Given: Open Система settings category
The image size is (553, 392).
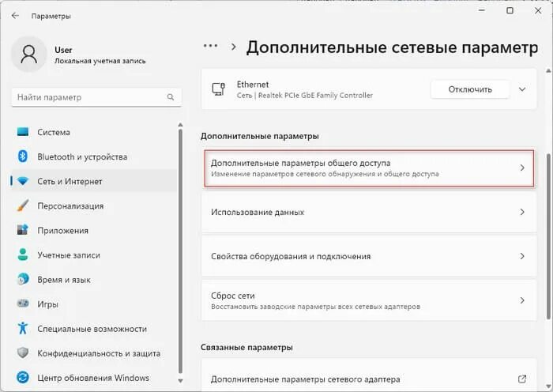Looking at the screenshot, I should pyautogui.click(x=94, y=132).
